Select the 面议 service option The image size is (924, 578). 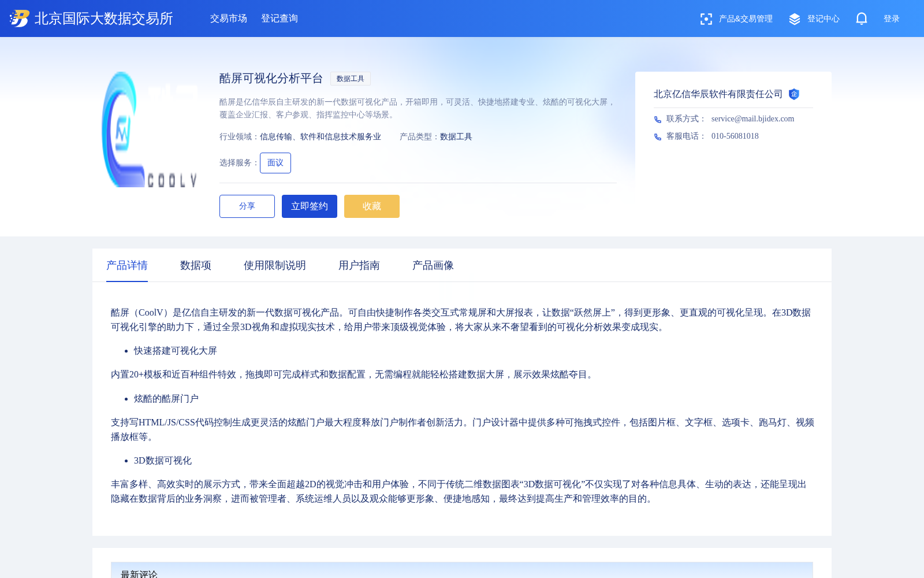[275, 163]
